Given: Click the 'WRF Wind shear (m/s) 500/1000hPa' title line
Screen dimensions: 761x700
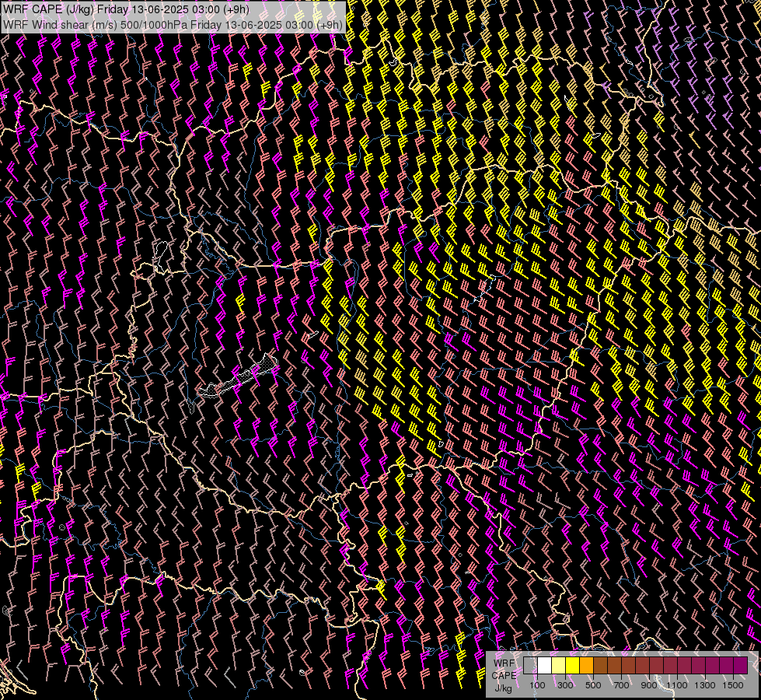Looking at the screenshot, I should (173, 24).
